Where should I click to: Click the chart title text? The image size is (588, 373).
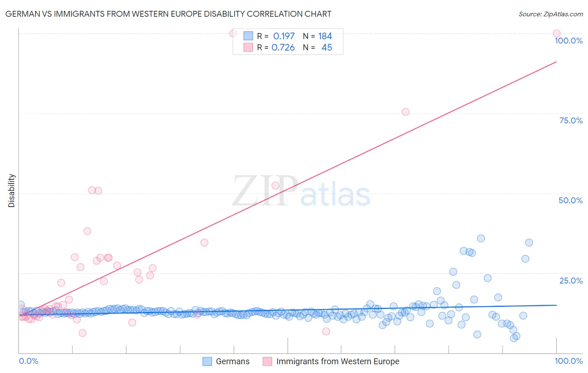168,14
